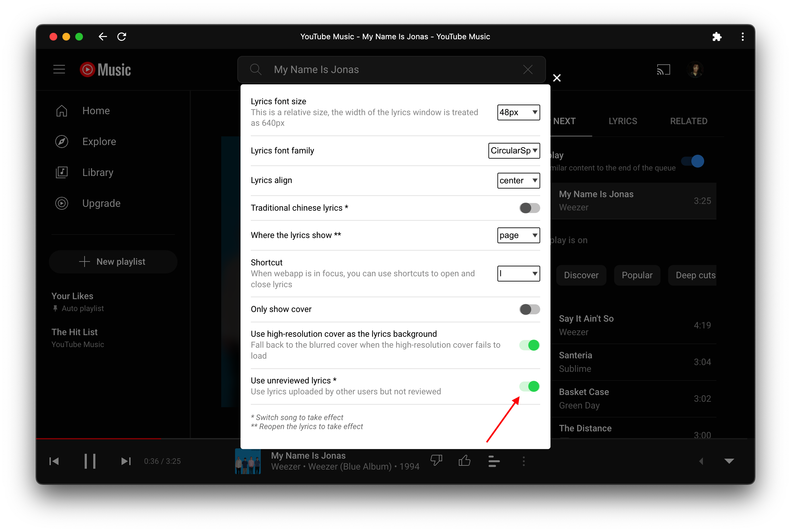Screen dimensions: 791x532
Task: Open Lyrics align dropdown
Action: (x=518, y=180)
